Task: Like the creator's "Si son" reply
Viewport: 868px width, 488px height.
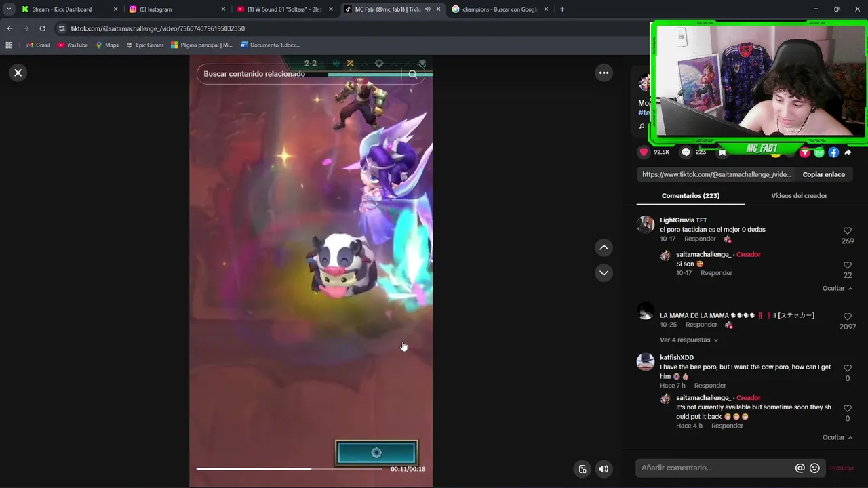Action: (847, 266)
